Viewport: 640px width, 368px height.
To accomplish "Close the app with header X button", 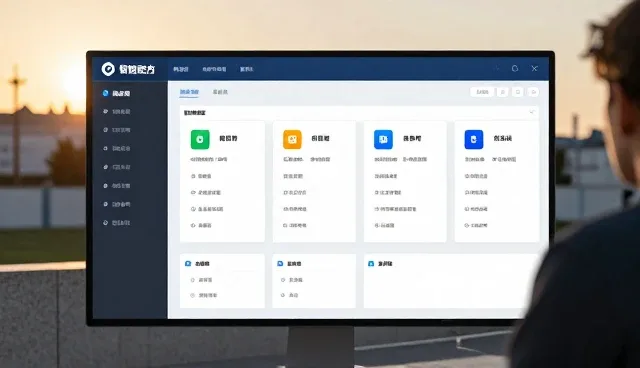I will [x=534, y=69].
